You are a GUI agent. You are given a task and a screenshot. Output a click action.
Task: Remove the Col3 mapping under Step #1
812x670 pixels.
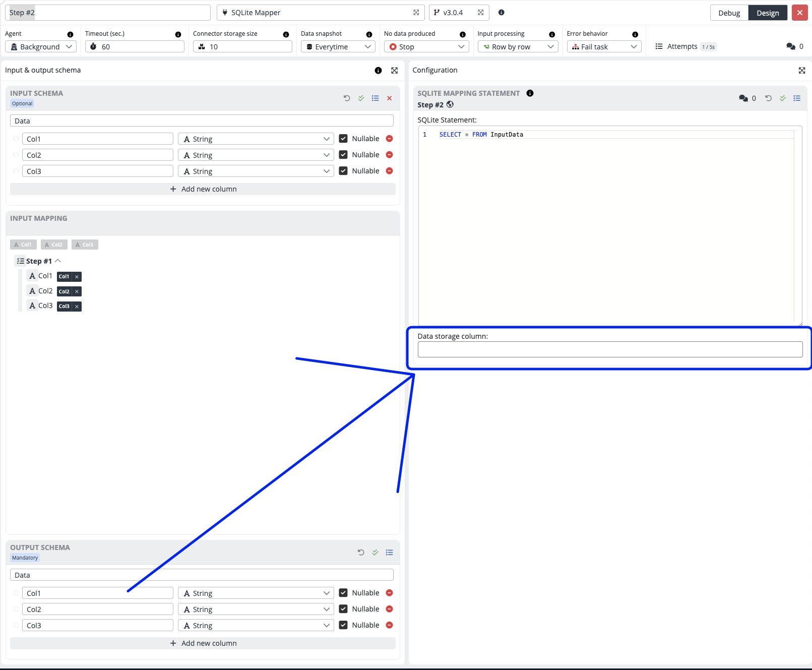(x=77, y=307)
